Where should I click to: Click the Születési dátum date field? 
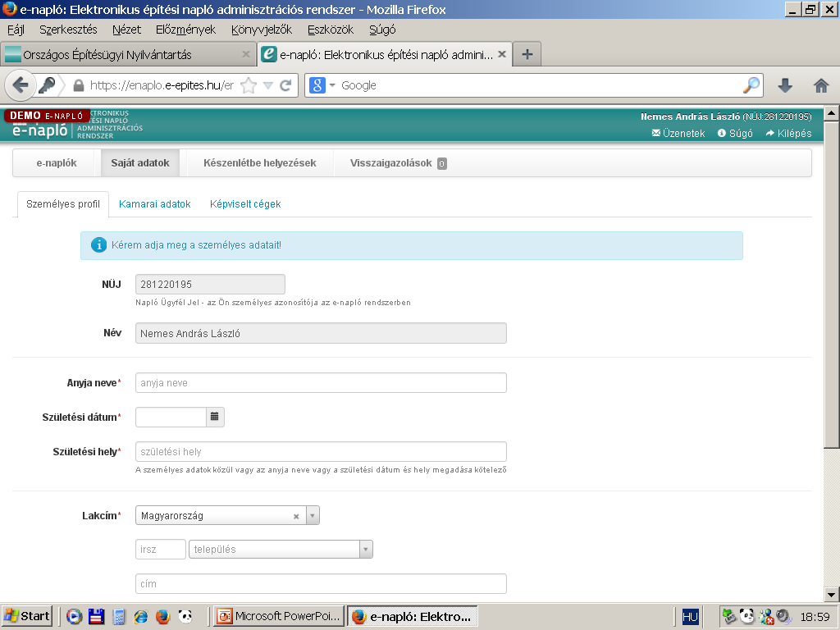click(x=171, y=417)
